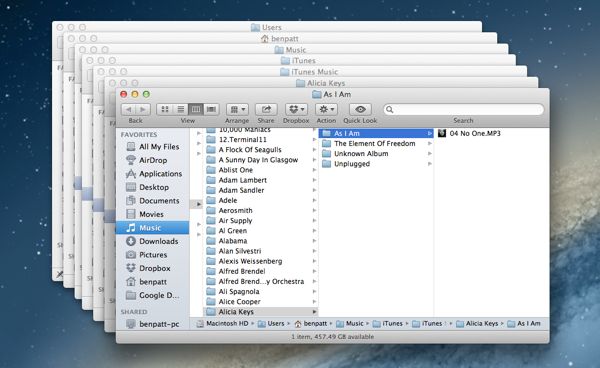Select Alfred Brend...y Orchestra folder
Viewport: 600px width, 368px height.
pyautogui.click(x=260, y=282)
